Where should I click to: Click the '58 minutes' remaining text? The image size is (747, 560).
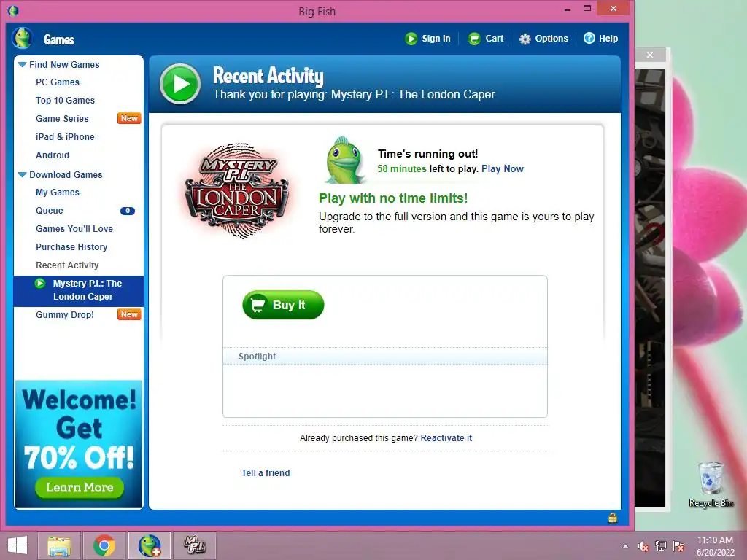coord(402,168)
